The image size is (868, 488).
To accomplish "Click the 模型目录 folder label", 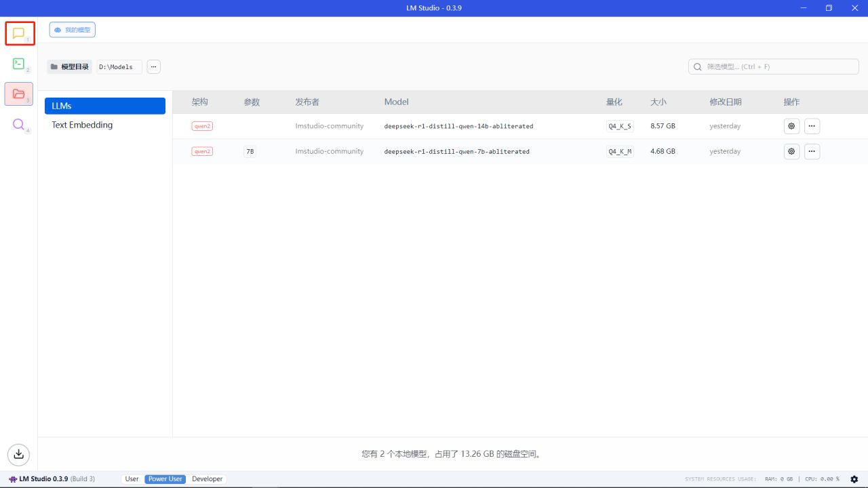I will pyautogui.click(x=69, y=66).
